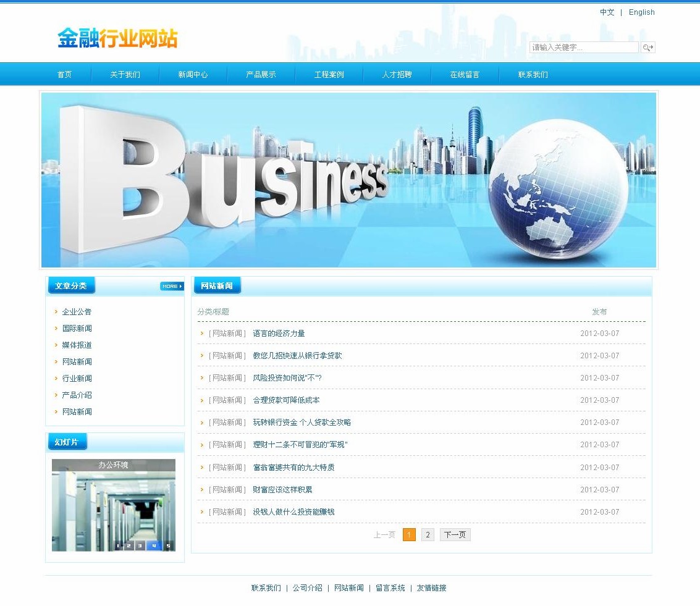Click the 办公环境 slideshow image
Image resolution: width=700 pixels, height=606 pixels.
[x=113, y=507]
